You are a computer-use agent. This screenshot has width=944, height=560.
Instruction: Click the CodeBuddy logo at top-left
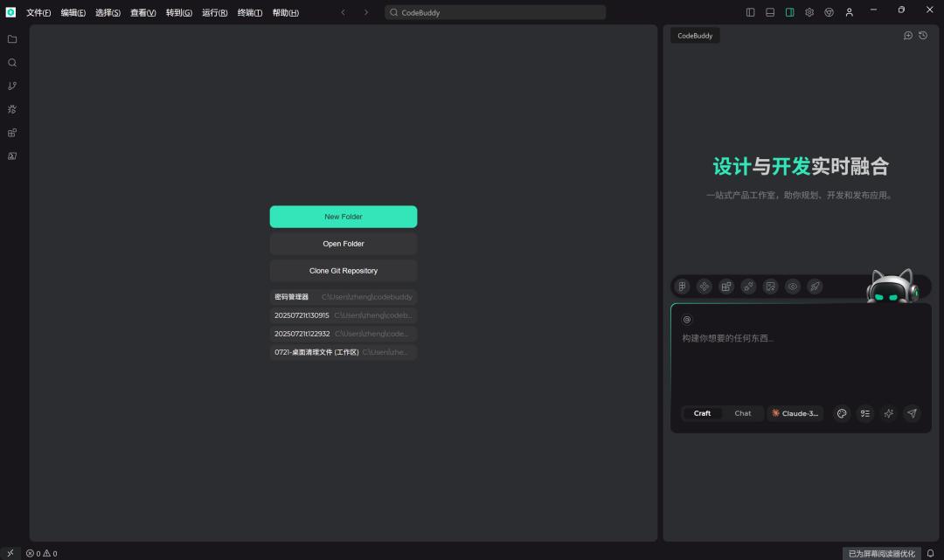[x=10, y=12]
